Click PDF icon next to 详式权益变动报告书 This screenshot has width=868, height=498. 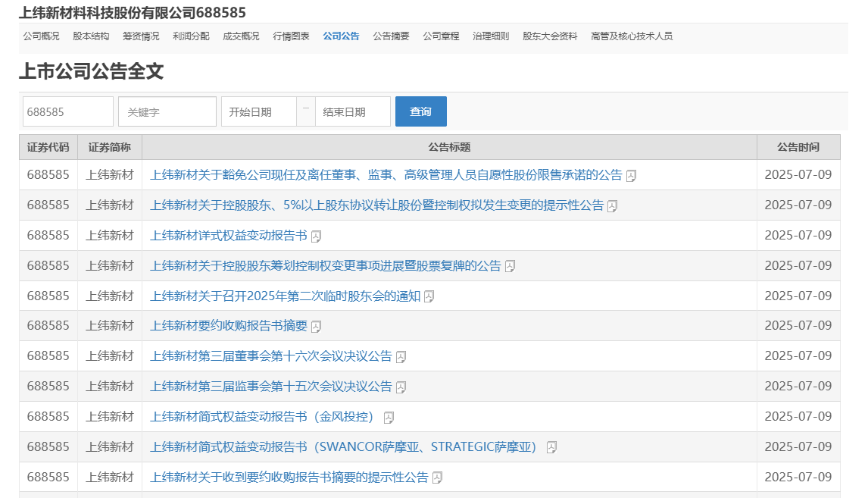click(x=316, y=236)
